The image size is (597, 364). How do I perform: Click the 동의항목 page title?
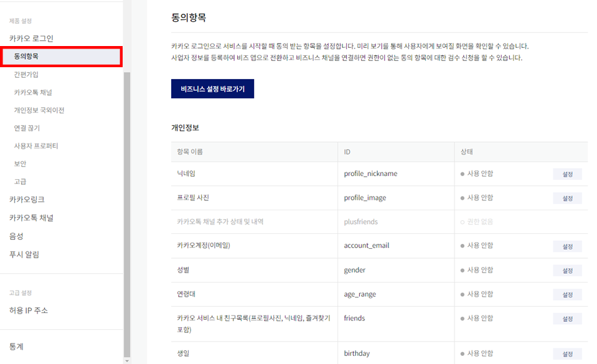[189, 17]
